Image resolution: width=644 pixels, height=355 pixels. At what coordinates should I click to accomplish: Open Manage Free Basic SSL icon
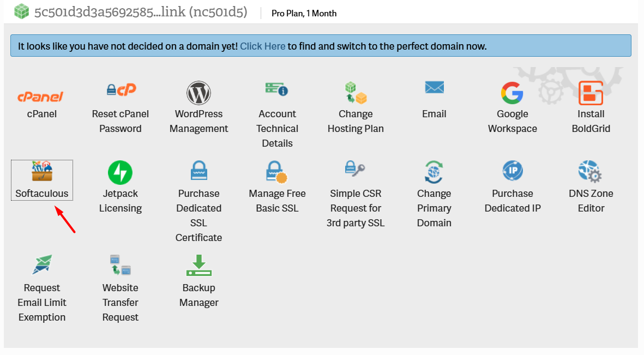click(277, 172)
